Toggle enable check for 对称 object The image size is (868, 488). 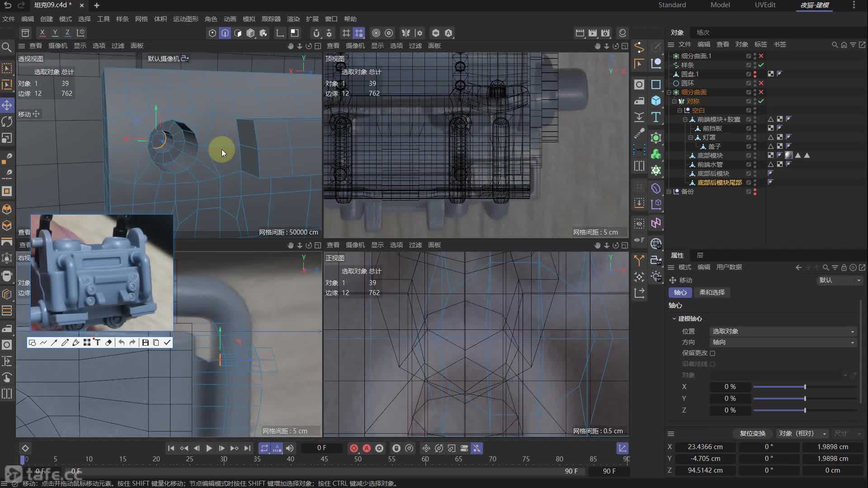tap(761, 101)
